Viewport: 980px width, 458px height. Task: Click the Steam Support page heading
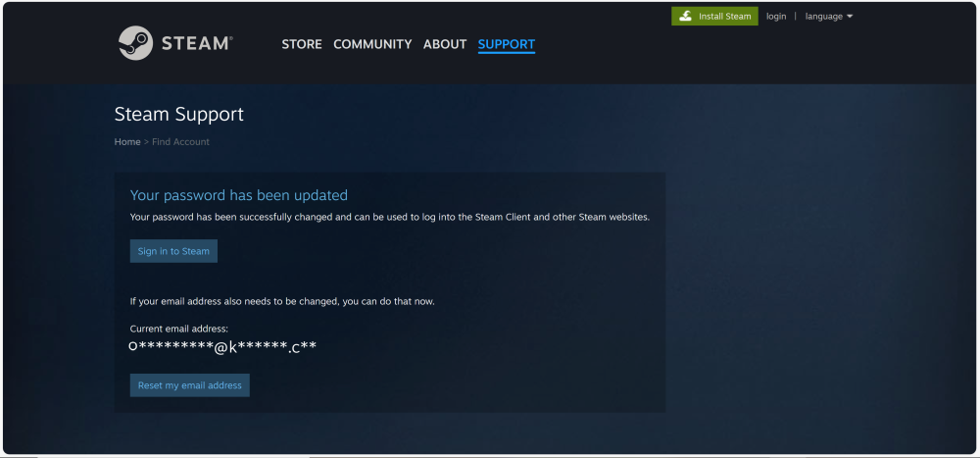(x=179, y=114)
